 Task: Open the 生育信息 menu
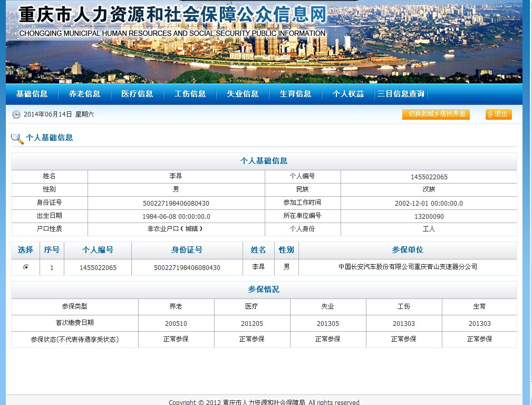pos(295,94)
